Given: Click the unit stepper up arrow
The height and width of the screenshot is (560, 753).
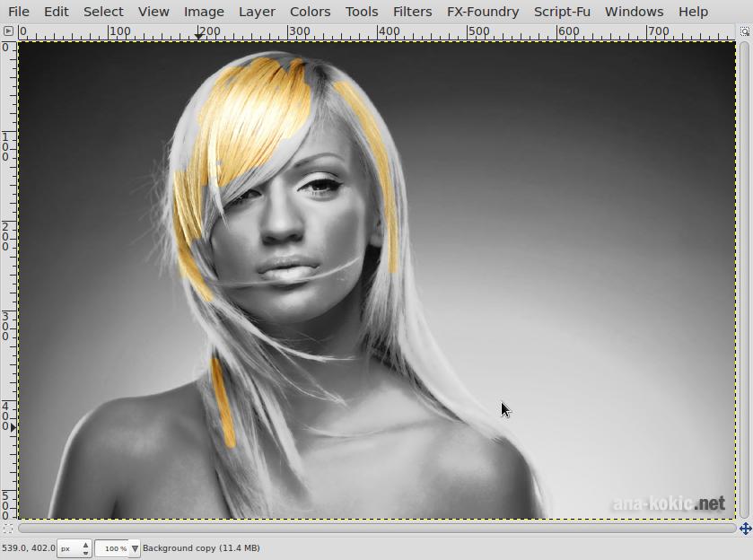Looking at the screenshot, I should [x=84, y=544].
